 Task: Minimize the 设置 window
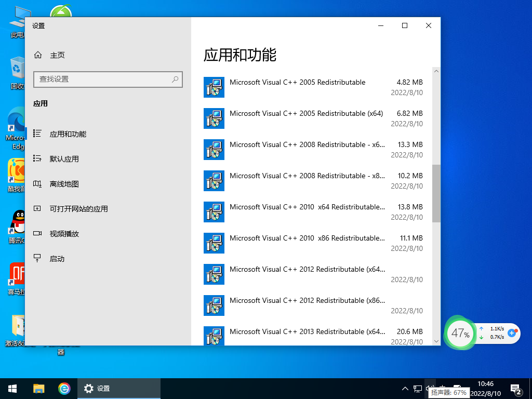point(381,26)
